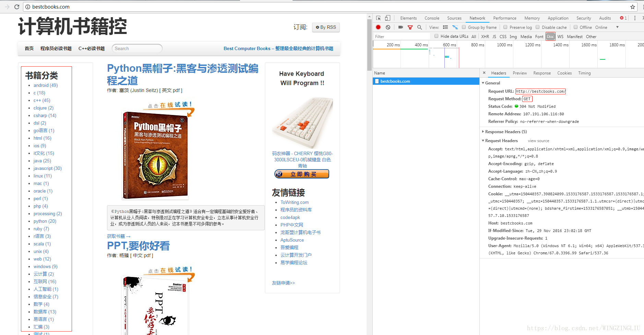
Task: Open the ToWriting.com friend link
Action: (294, 202)
